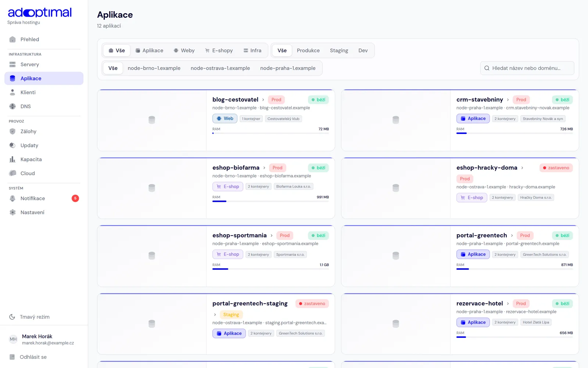Open the Klienti menu item

44,92
